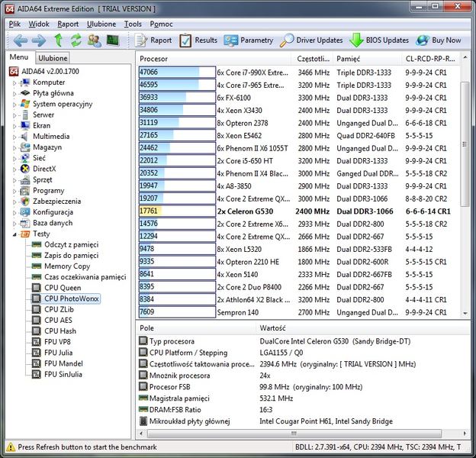476x458 pixels.
Task: Open the Tools menu
Action: coord(133,24)
